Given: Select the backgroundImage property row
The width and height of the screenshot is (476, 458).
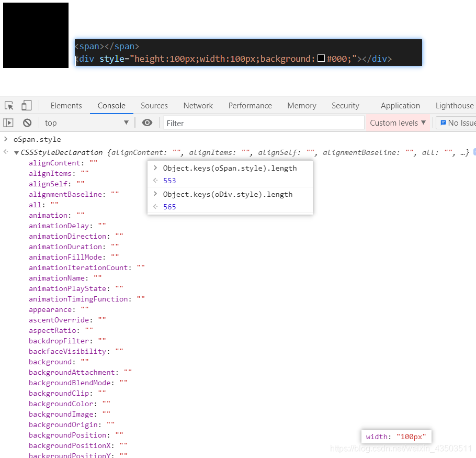Looking at the screenshot, I should click(x=70, y=414).
